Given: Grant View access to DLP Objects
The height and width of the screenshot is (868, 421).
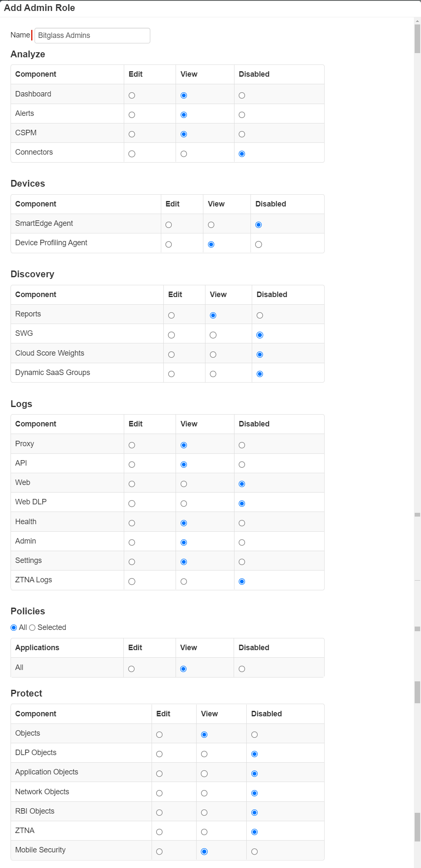Looking at the screenshot, I should 205,754.
